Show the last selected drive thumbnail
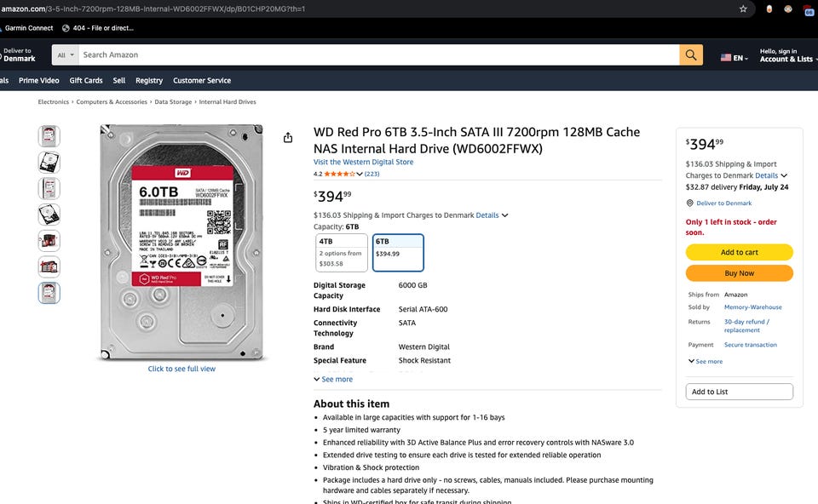Screen dimensions: 818x504 49,293
